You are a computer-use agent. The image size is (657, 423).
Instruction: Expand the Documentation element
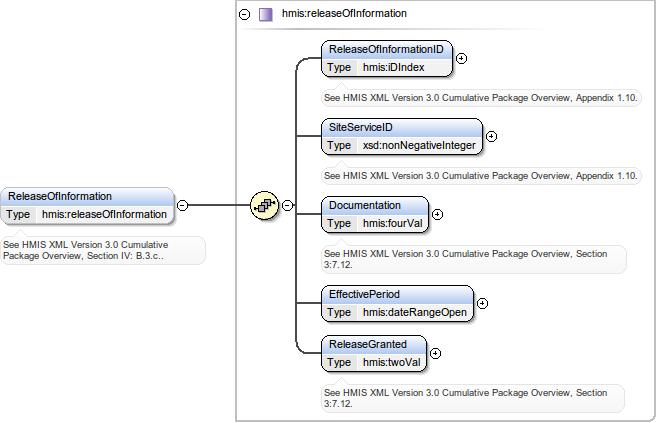tap(437, 214)
